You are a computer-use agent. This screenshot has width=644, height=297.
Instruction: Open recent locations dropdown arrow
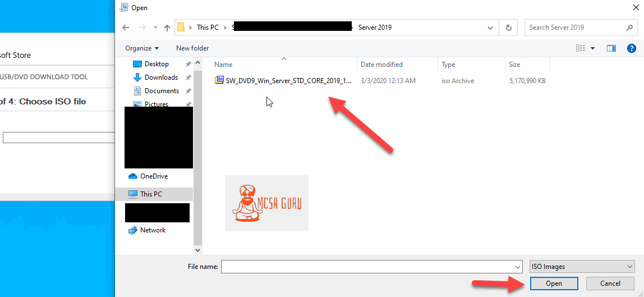coord(155,28)
